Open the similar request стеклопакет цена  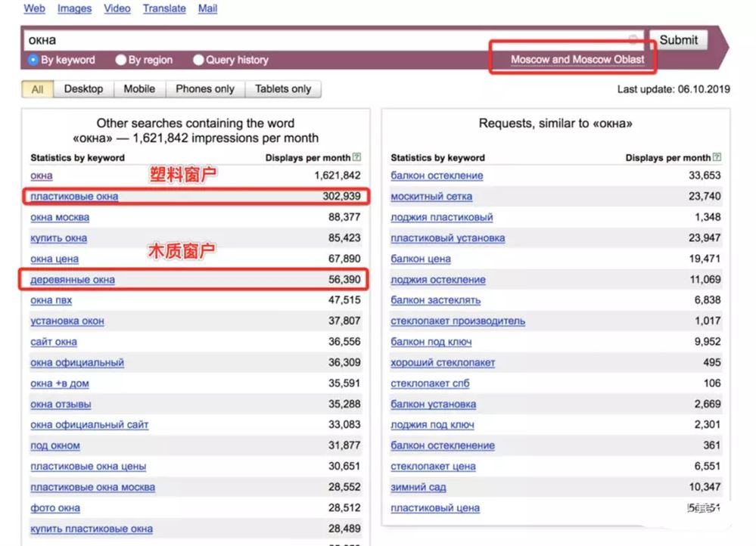pyautogui.click(x=433, y=466)
